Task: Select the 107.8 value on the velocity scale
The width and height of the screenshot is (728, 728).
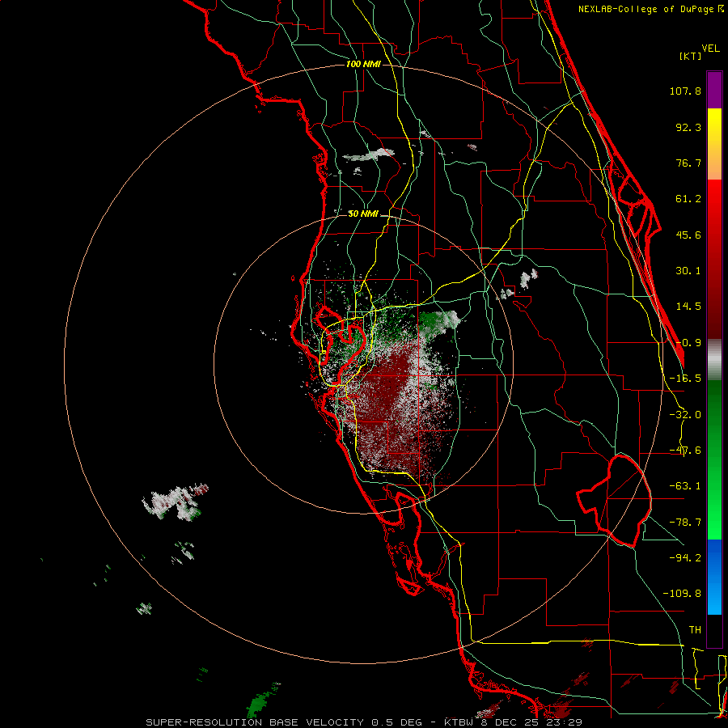Action: point(685,91)
